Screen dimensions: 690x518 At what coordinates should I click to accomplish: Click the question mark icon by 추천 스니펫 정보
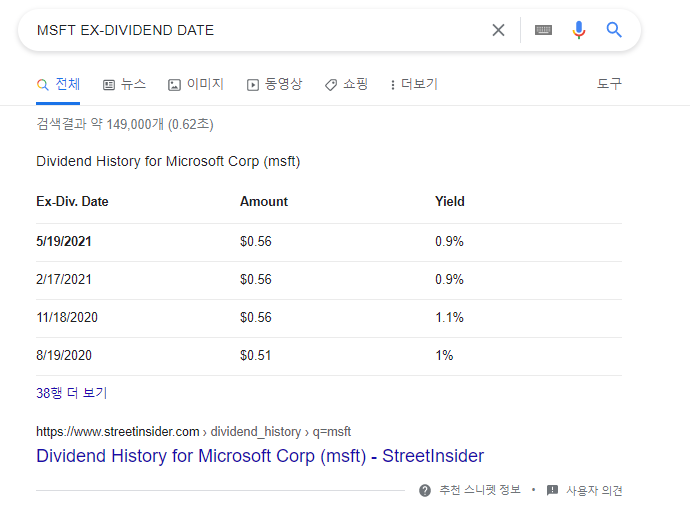coord(425,490)
